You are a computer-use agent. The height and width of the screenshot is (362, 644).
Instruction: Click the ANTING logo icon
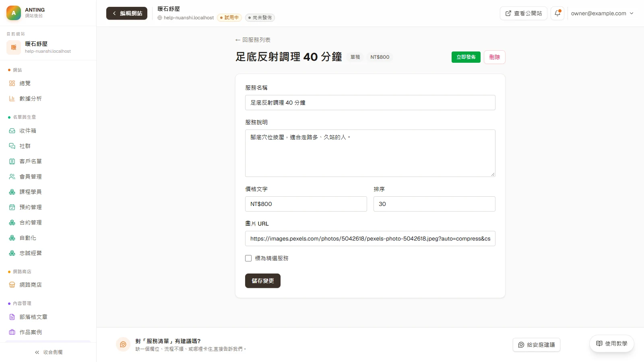(14, 13)
